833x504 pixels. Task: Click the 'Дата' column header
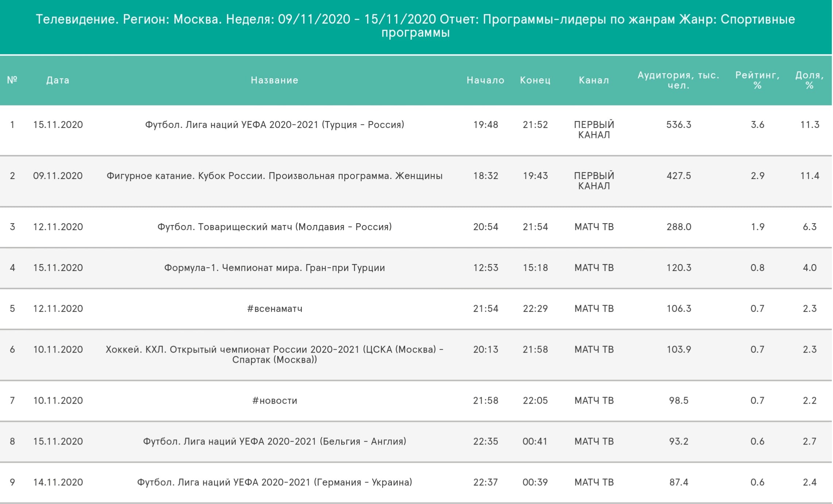click(58, 80)
